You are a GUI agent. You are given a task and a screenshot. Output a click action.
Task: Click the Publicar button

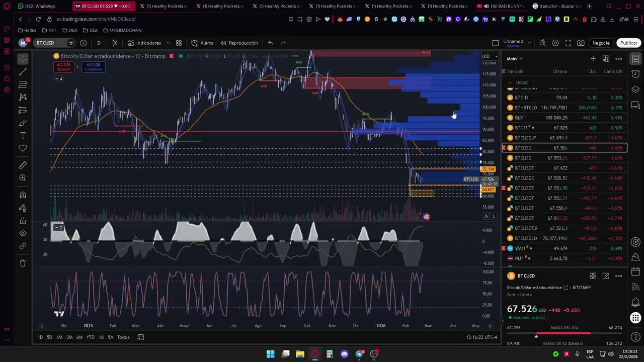[628, 43]
